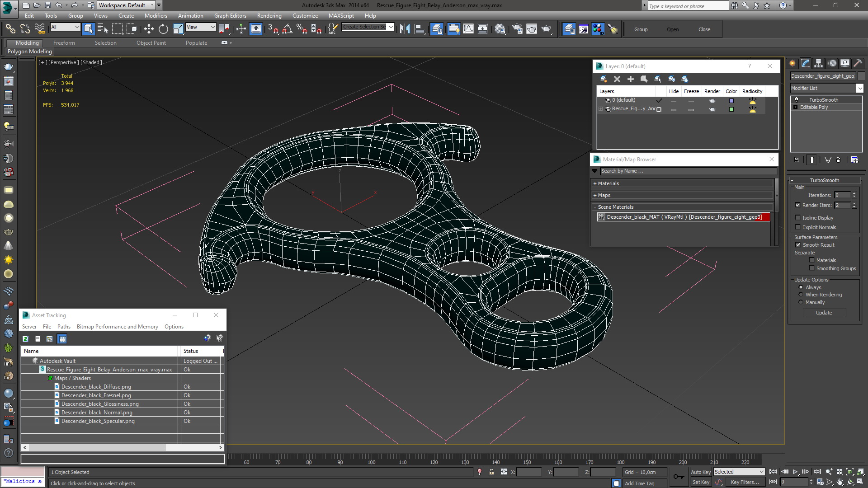
Task: Switch to the Freeform ribbon tab
Action: 64,43
